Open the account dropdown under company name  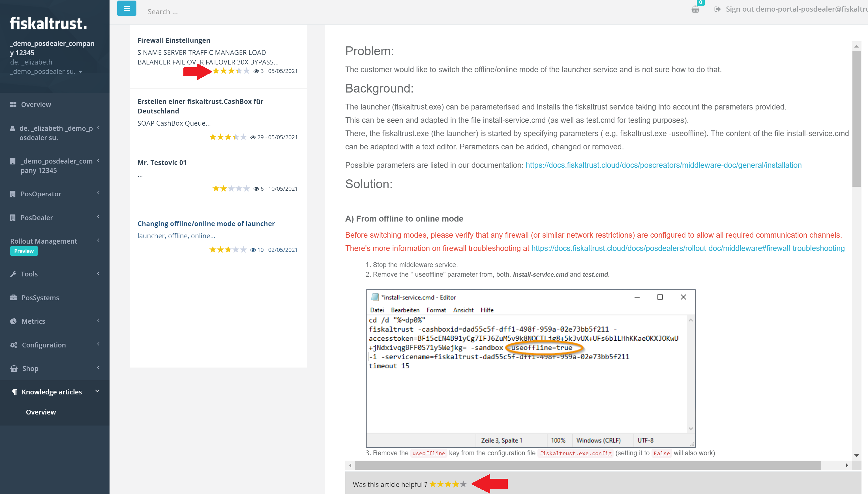click(80, 72)
